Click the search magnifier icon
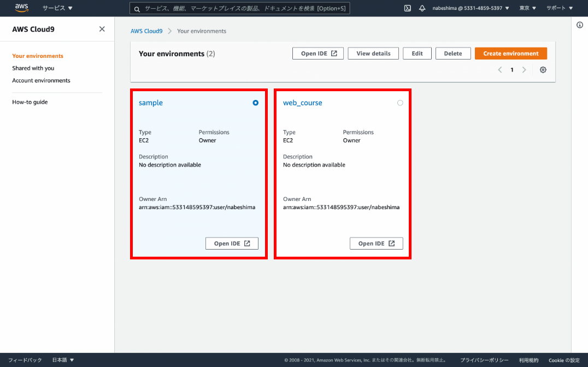Screen dimensions: 588x367 coord(137,9)
